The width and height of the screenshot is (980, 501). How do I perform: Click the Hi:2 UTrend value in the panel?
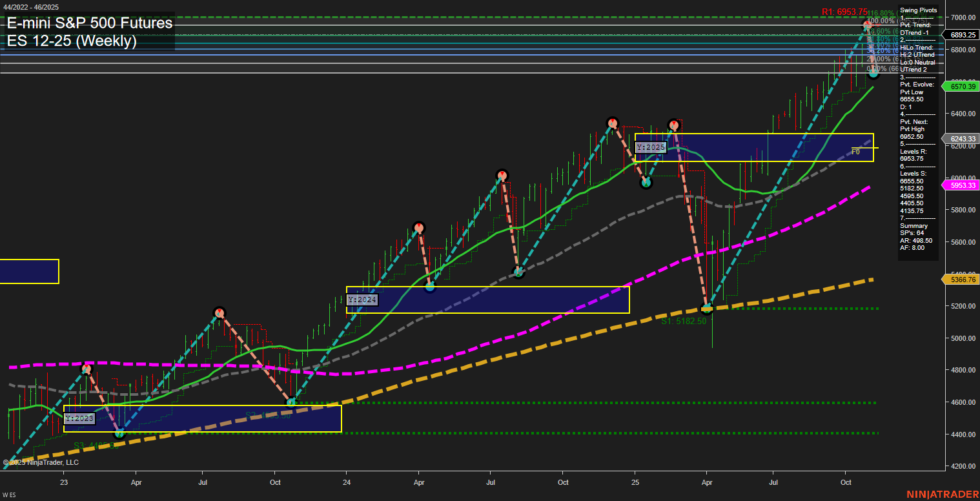(x=917, y=55)
